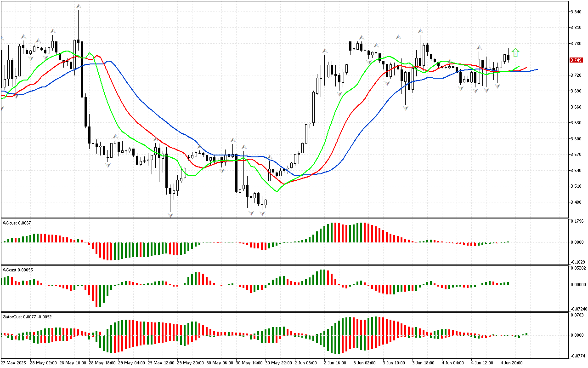Click the ACcust 0.00695 indicator label

tap(18, 270)
